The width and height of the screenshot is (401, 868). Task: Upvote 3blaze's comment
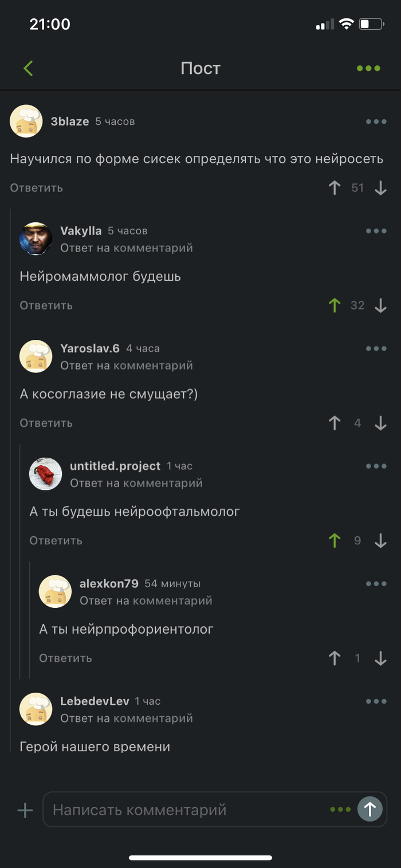335,188
